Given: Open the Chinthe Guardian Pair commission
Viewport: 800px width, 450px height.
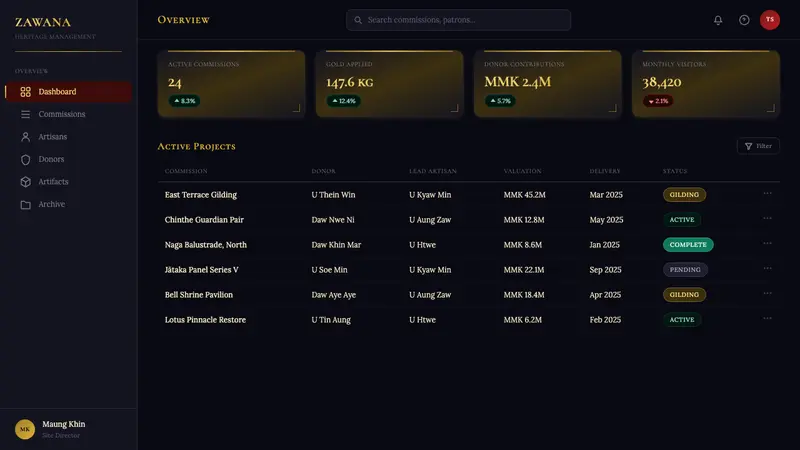Looking at the screenshot, I should pos(204,219).
